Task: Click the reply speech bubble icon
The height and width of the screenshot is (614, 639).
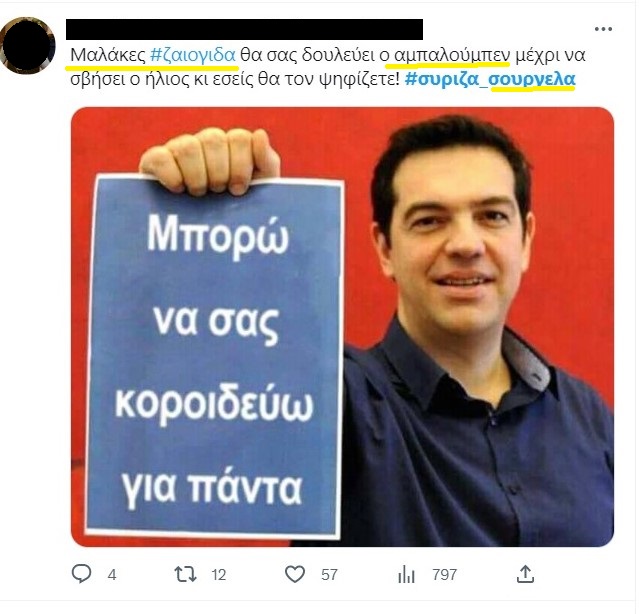Action: (x=82, y=574)
